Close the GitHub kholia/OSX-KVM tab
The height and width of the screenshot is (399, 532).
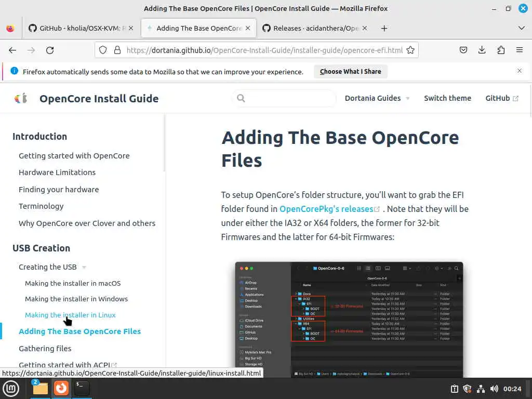(131, 28)
